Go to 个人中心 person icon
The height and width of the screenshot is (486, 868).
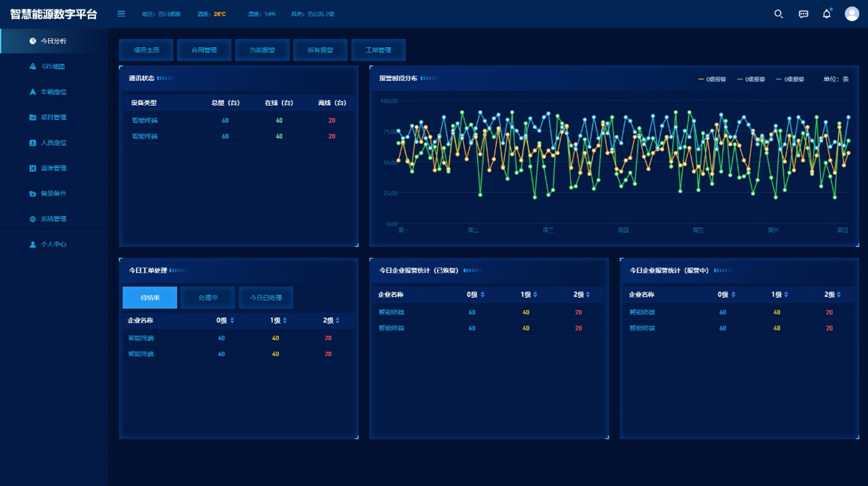[33, 244]
